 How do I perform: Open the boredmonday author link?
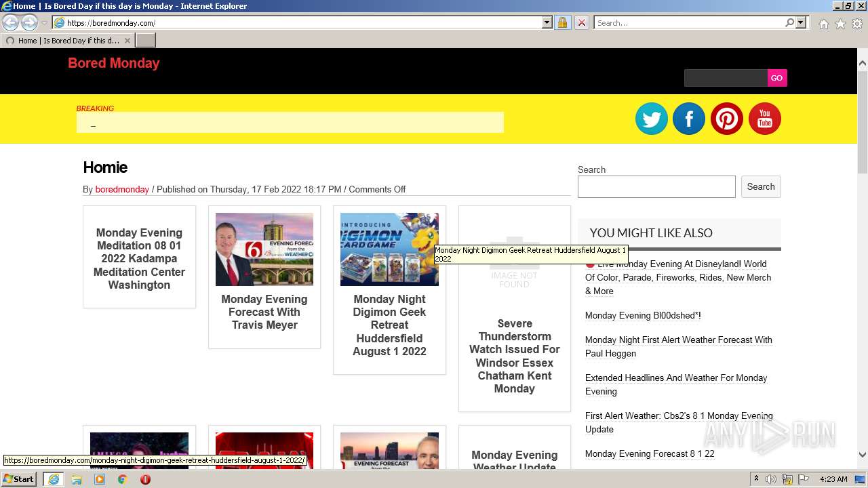point(122,190)
